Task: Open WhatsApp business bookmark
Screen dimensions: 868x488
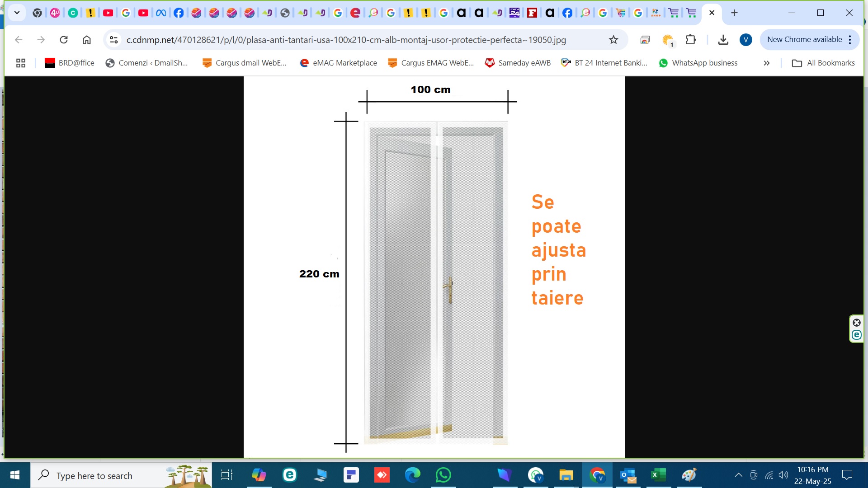Action: 698,63
